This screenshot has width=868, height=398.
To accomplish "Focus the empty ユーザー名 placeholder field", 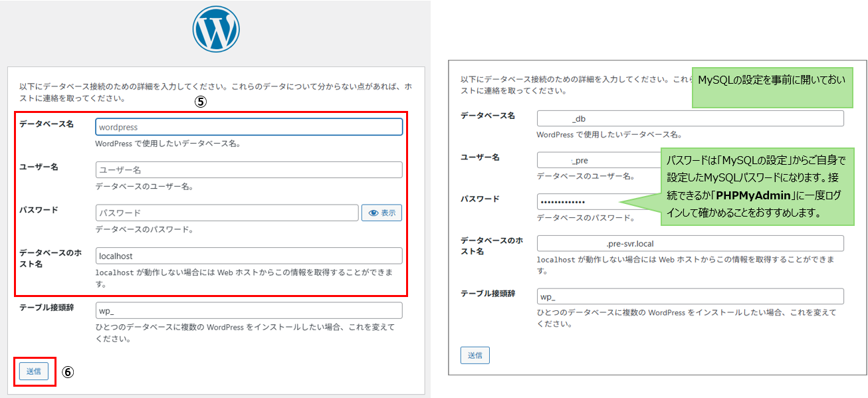I will (249, 170).
